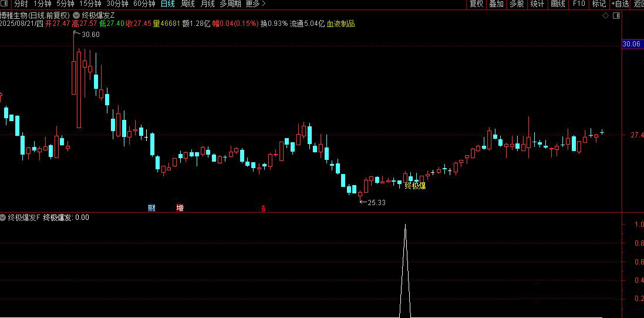644x318 pixels.
Task: Click the 额1.28亿 turnover value
Action: pos(196,24)
